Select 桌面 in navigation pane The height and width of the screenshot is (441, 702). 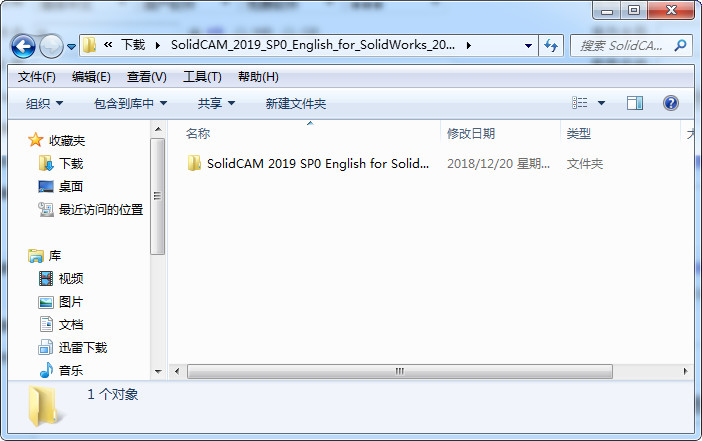(x=71, y=187)
